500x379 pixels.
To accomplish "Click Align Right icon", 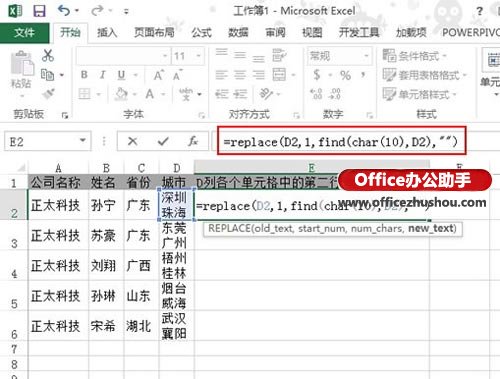I will 258,75.
